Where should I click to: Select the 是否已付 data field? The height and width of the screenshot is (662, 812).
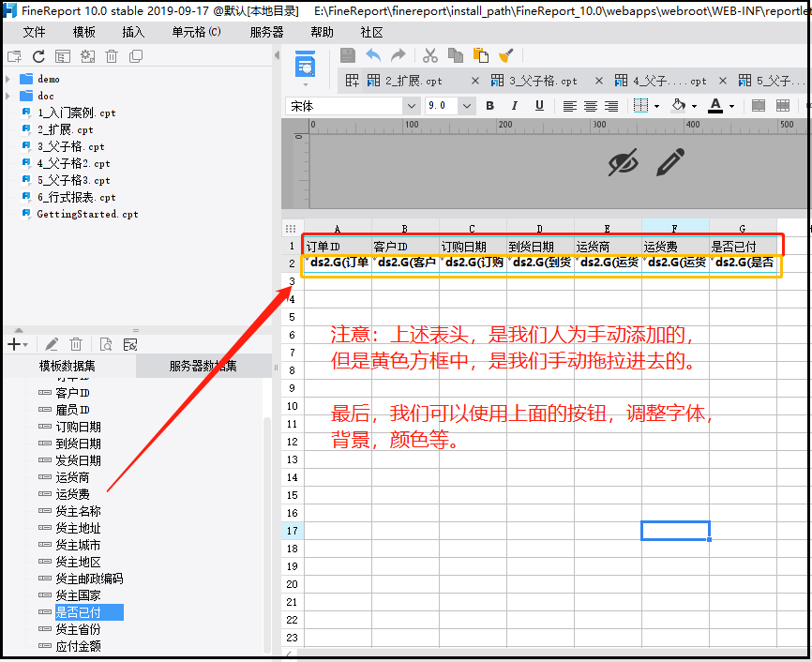pyautogui.click(x=89, y=612)
